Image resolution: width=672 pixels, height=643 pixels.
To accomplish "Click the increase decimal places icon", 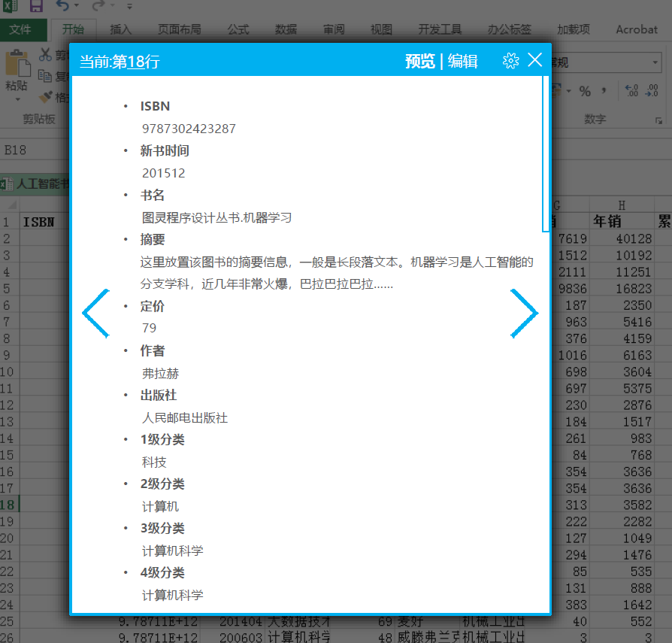I will coord(631,92).
